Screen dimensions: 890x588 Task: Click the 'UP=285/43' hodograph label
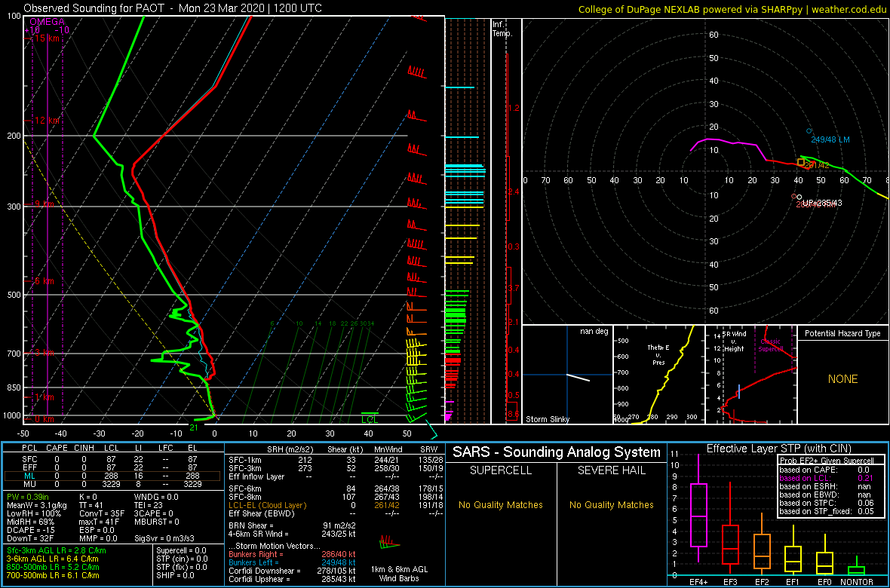tap(822, 204)
